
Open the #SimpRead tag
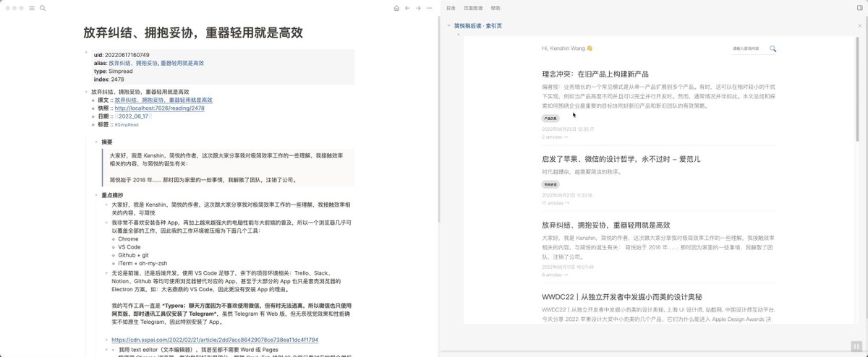(127, 124)
